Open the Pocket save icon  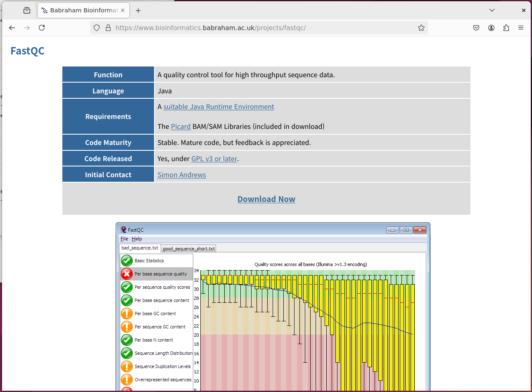tap(476, 28)
